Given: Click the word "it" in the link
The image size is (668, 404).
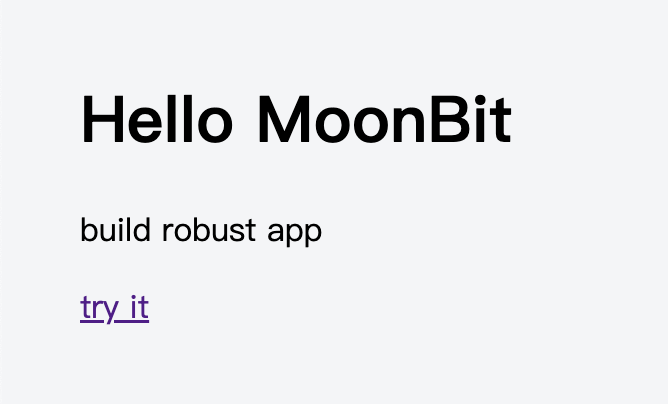Looking at the screenshot, I should pyautogui.click(x=139, y=307).
